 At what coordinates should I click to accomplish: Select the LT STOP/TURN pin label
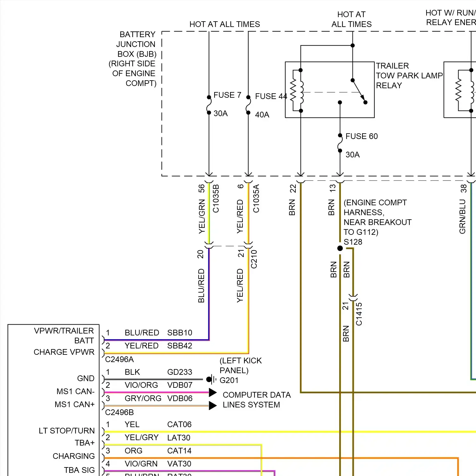[x=67, y=431]
